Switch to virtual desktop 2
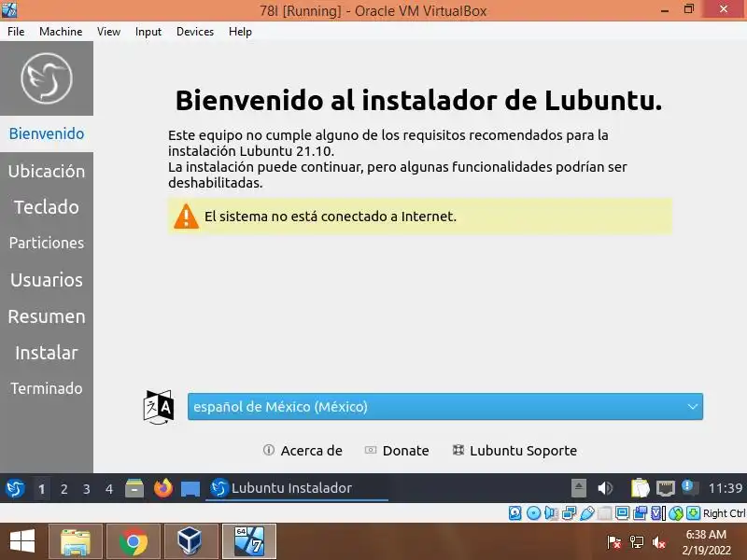 click(x=63, y=489)
